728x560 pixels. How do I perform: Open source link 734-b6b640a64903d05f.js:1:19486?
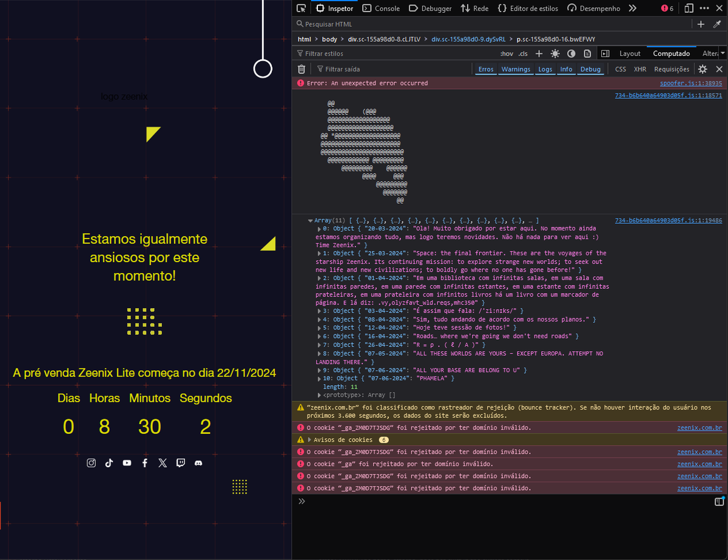coord(669,221)
